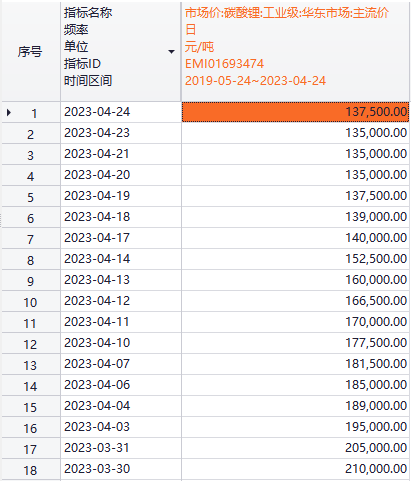Select row number 12

tap(30, 344)
